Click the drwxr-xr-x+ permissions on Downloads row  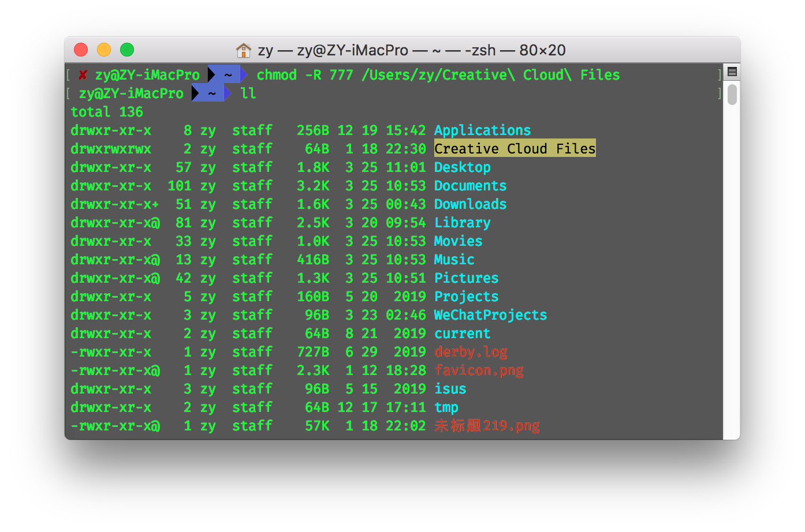pos(115,204)
